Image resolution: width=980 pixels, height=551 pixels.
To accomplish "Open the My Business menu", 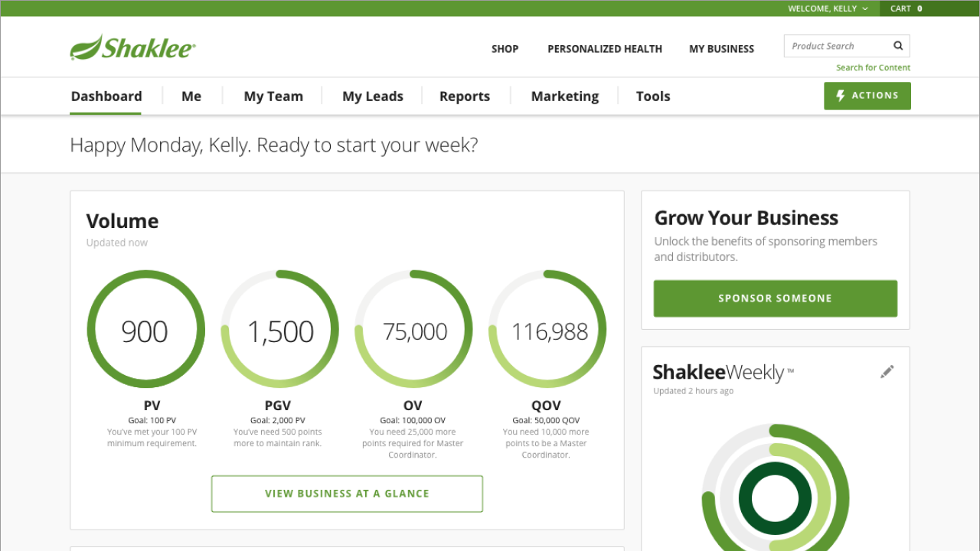I will click(721, 48).
